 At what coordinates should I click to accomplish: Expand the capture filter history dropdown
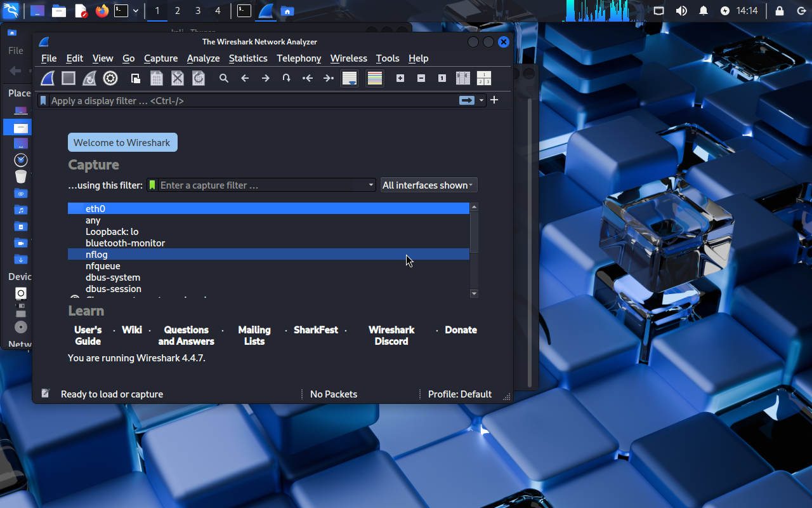click(x=372, y=185)
